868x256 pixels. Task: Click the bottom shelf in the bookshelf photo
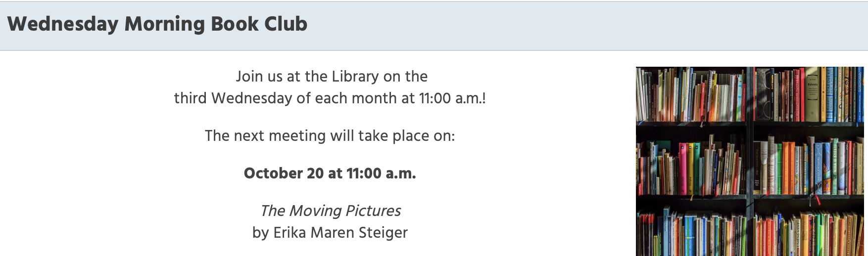pyautogui.click(x=749, y=232)
